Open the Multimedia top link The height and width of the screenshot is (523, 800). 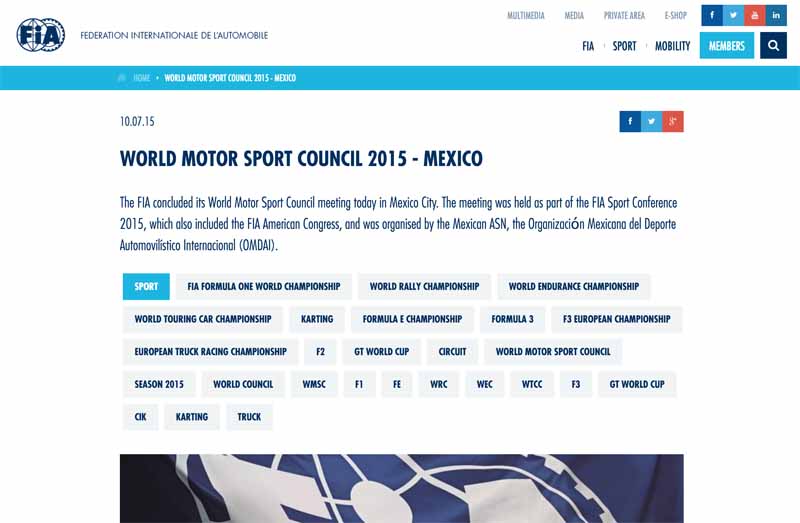point(526,15)
